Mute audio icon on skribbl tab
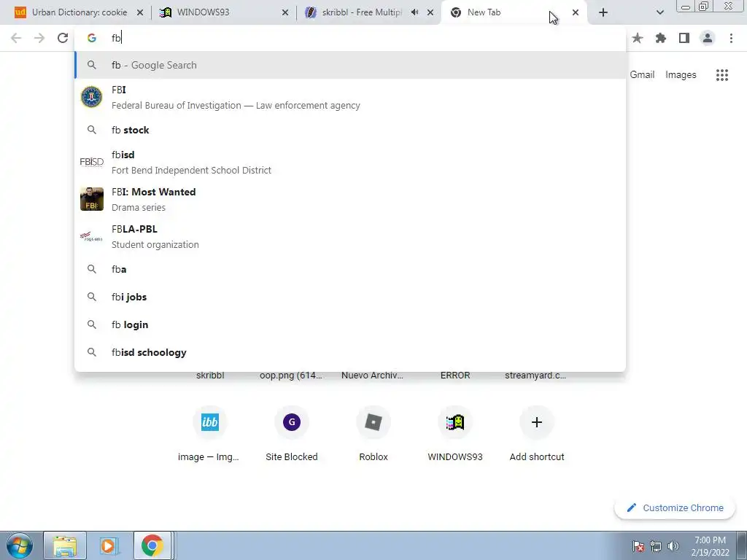This screenshot has width=747, height=560. 414,12
